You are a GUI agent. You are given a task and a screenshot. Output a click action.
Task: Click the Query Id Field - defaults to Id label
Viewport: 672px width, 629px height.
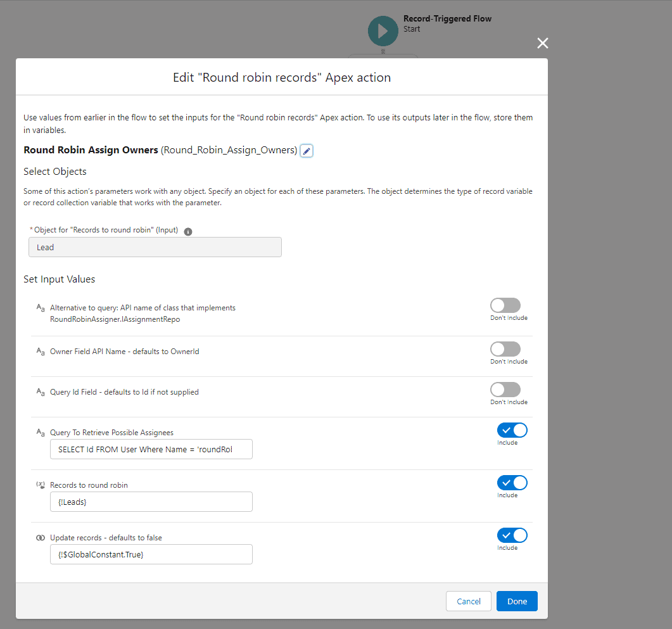[x=124, y=392]
